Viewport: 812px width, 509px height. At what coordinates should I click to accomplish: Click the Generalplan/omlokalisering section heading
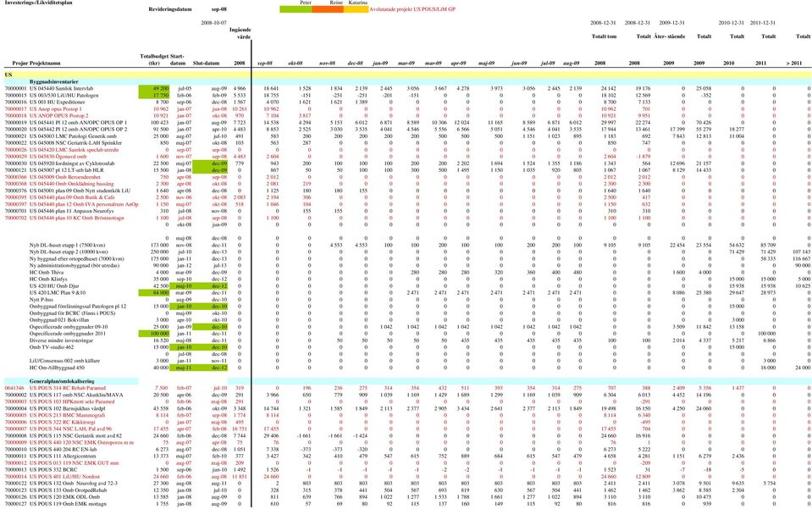62,382
